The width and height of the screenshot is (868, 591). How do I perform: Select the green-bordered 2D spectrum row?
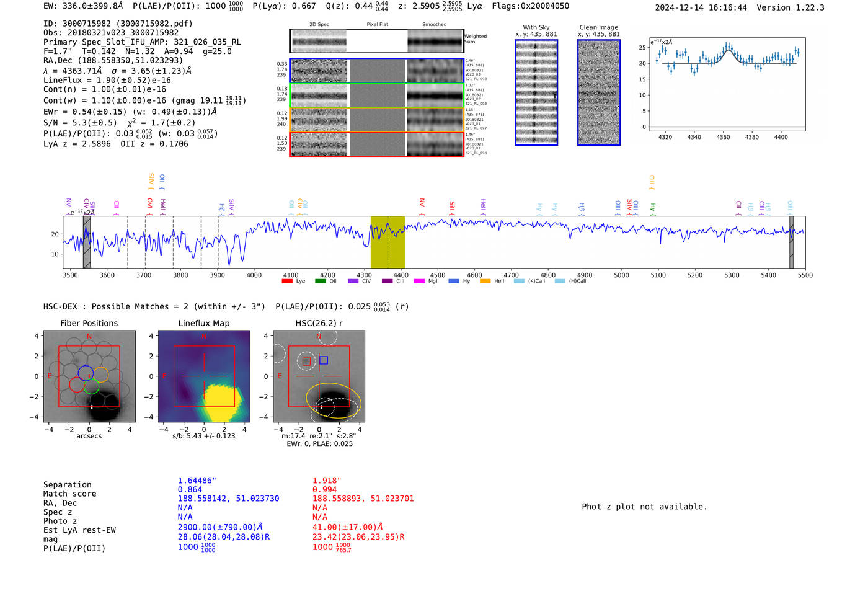[377, 96]
